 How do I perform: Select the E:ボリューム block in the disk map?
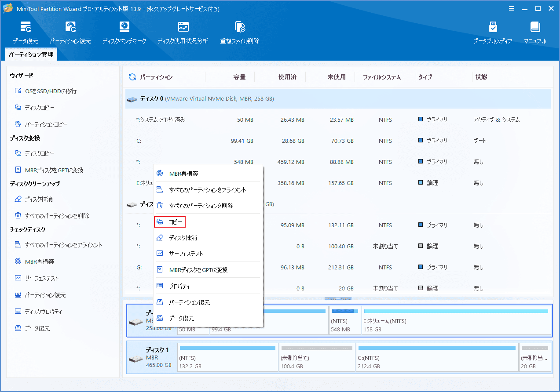click(456, 320)
